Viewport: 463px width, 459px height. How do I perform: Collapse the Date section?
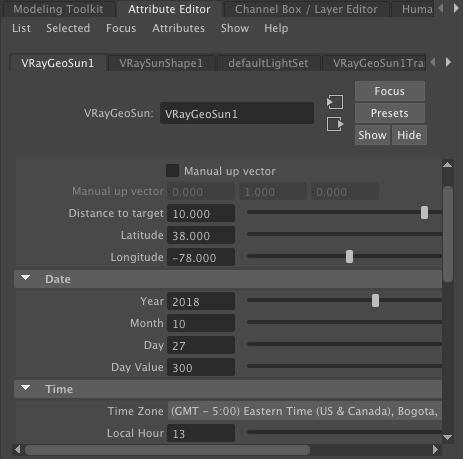[x=26, y=278]
